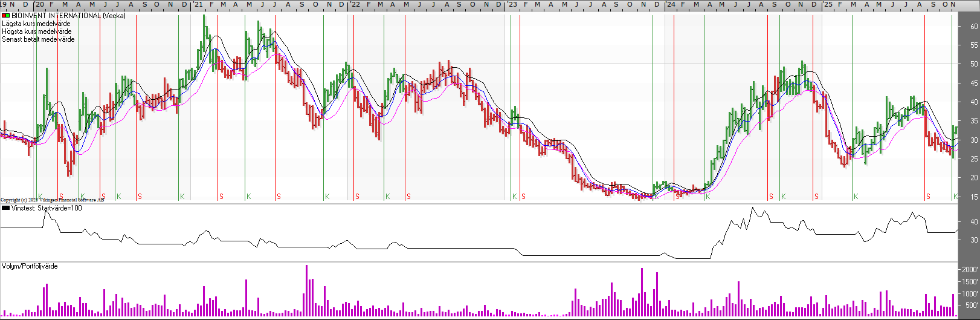
Task: Click the red-green BIOINVENT INTERNATIONAL legend icon
Action: 6,16
